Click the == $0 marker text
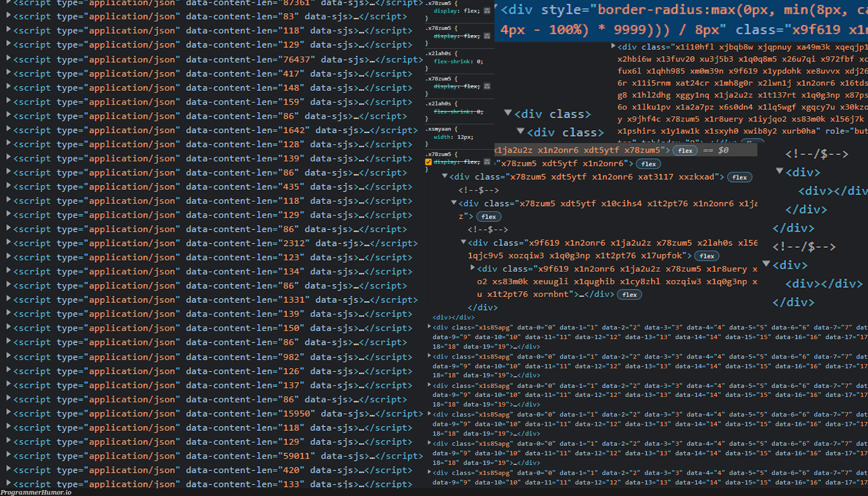The image size is (868, 496). (716, 150)
